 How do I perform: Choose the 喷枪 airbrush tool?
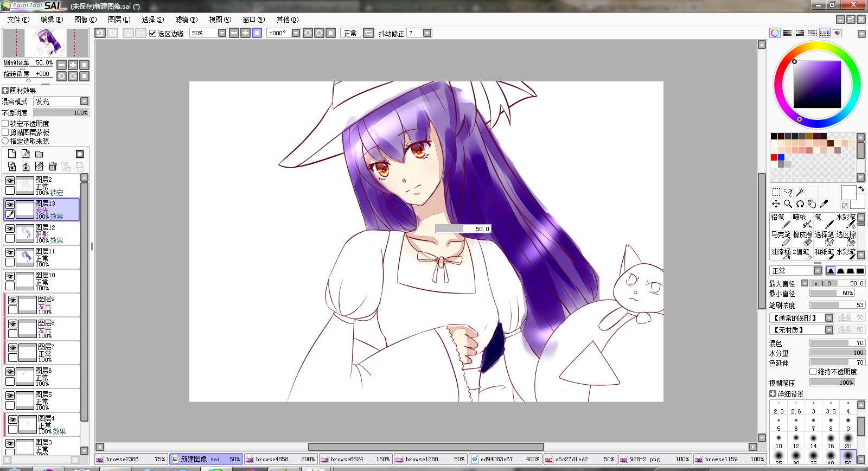point(802,221)
